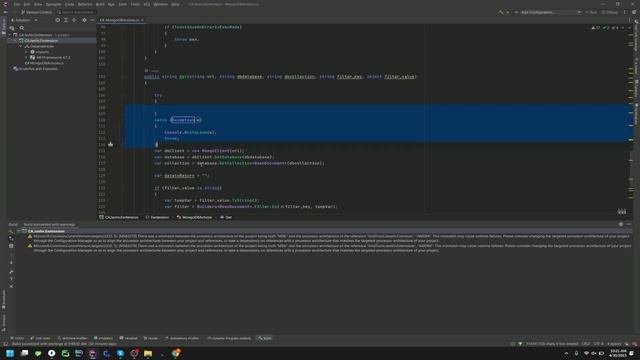Click the close X icon in build panel sidebar
Viewport: 640px width, 360px height.
[x=11, y=287]
